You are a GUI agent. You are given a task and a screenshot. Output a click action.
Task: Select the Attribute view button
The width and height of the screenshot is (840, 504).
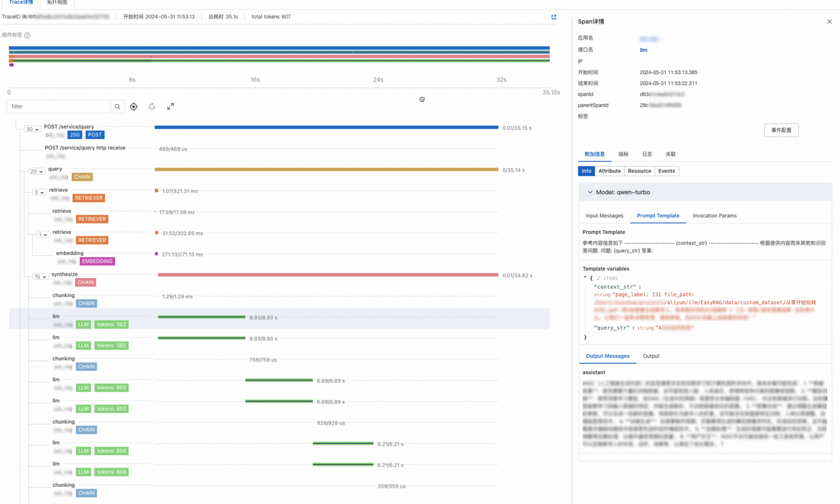pyautogui.click(x=609, y=171)
